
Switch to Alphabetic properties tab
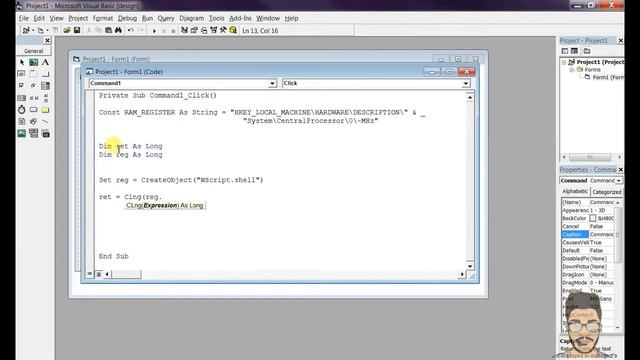pos(575,191)
